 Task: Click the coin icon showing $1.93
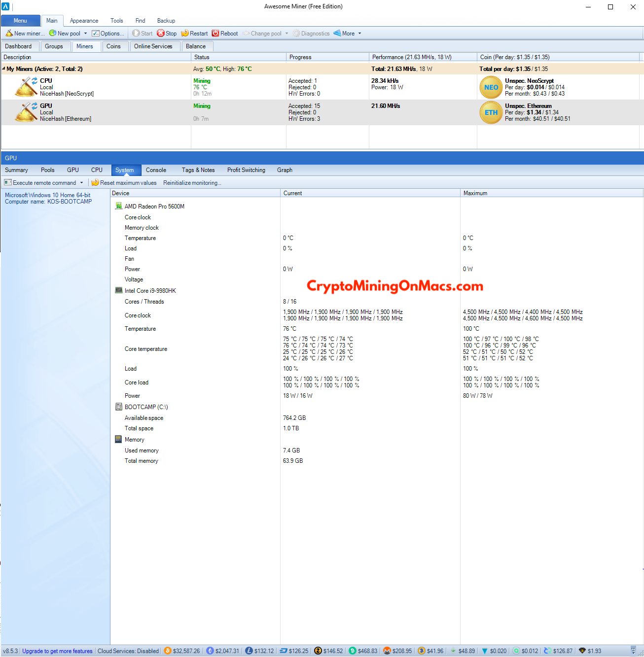tap(582, 651)
